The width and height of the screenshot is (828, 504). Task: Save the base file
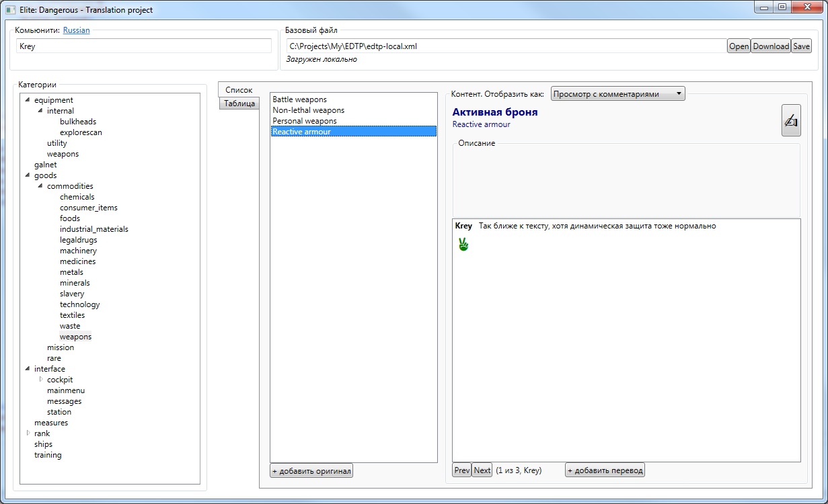801,46
